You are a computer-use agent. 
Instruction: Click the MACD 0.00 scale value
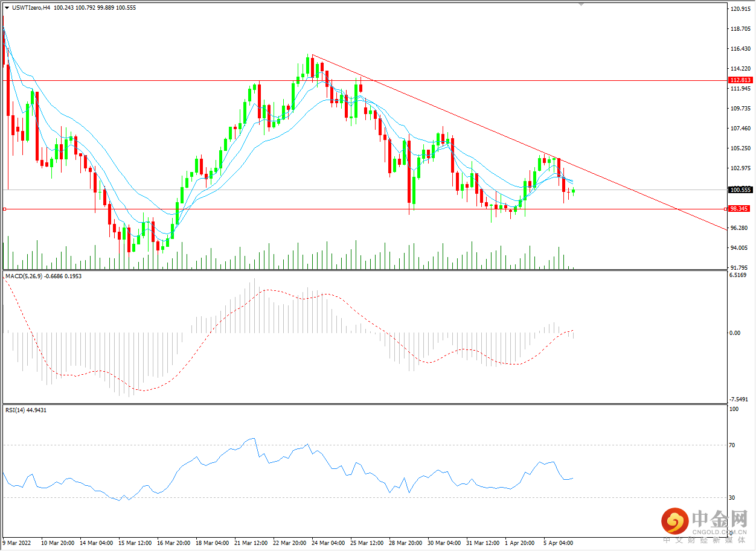coord(735,333)
